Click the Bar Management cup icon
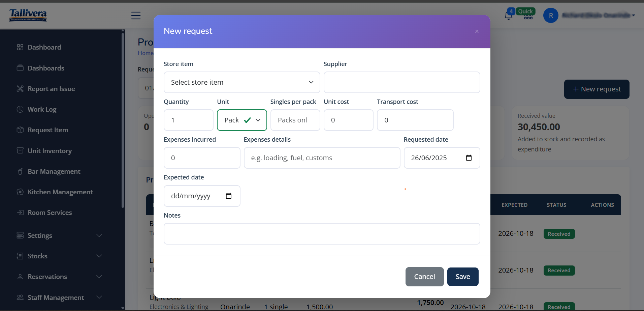 [x=20, y=171]
